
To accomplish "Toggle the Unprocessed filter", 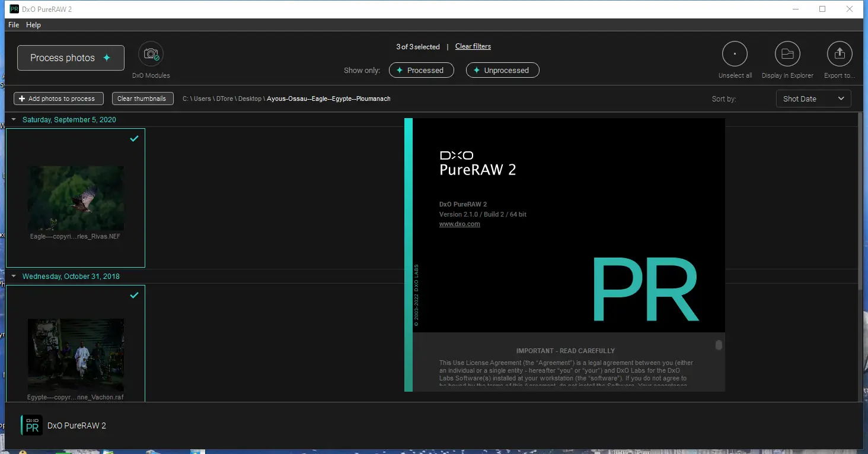I will (x=502, y=70).
